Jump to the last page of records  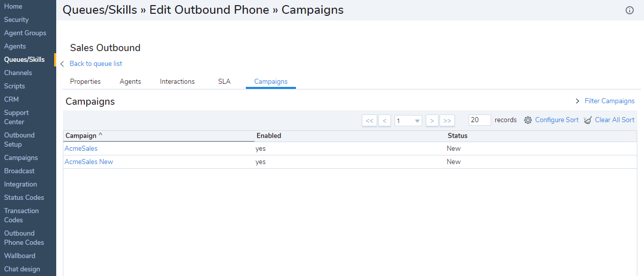coord(447,121)
